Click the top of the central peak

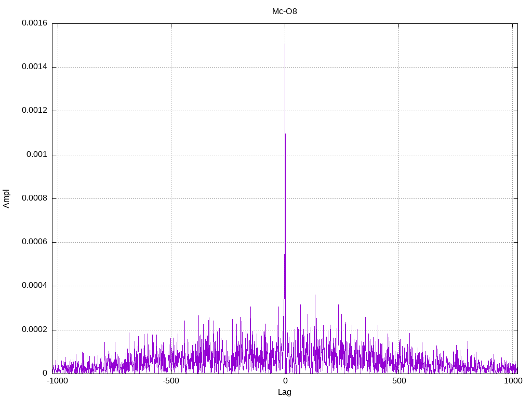pyautogui.click(x=285, y=45)
